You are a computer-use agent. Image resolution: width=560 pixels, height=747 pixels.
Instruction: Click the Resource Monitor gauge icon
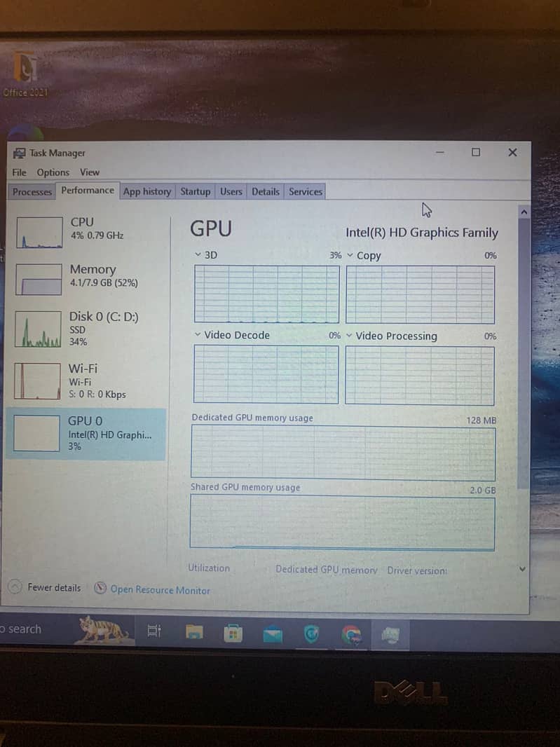[x=100, y=589]
